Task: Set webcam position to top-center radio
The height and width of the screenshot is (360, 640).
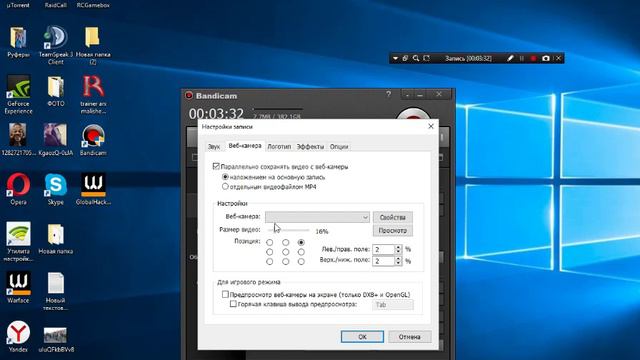Action: pyautogui.click(x=285, y=242)
